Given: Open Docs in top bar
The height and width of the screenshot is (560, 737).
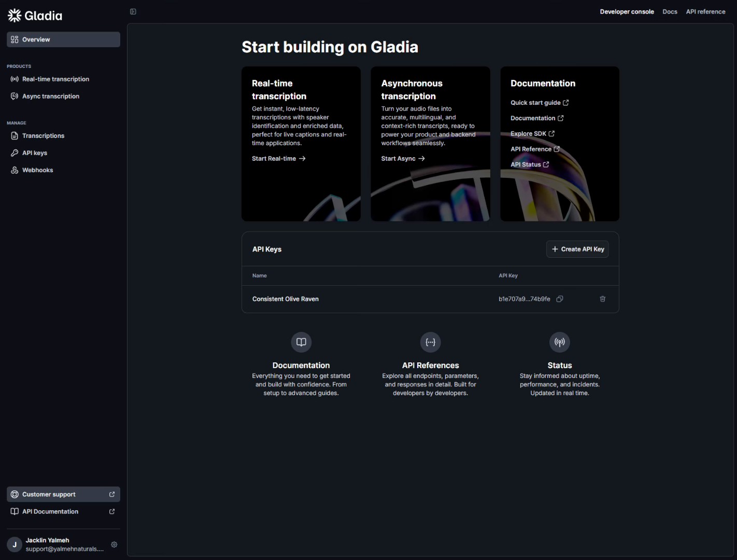Looking at the screenshot, I should pyautogui.click(x=670, y=11).
